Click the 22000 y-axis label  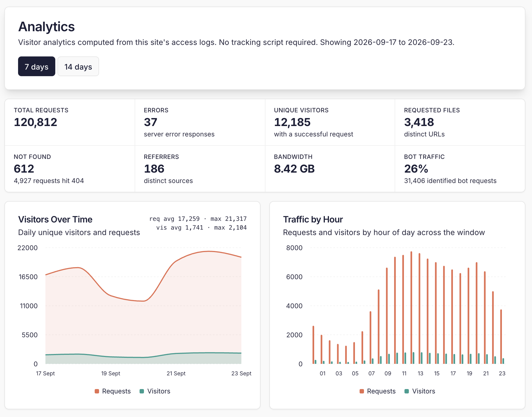coord(27,248)
